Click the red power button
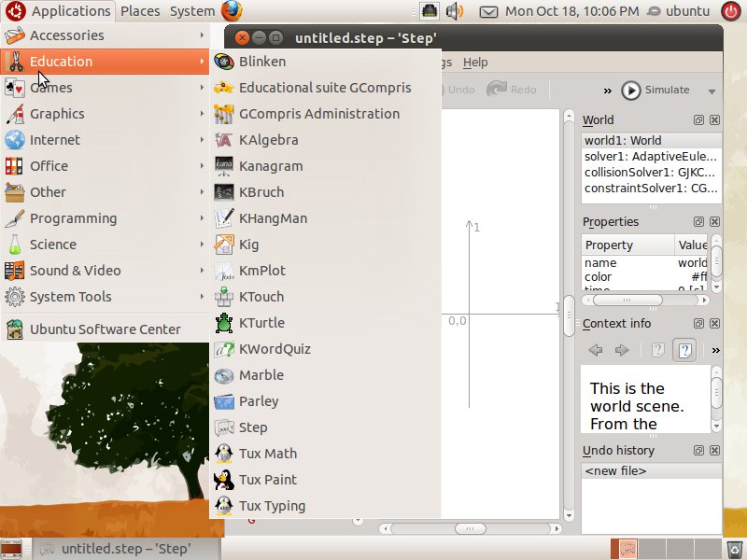747x560 pixels. (x=731, y=11)
